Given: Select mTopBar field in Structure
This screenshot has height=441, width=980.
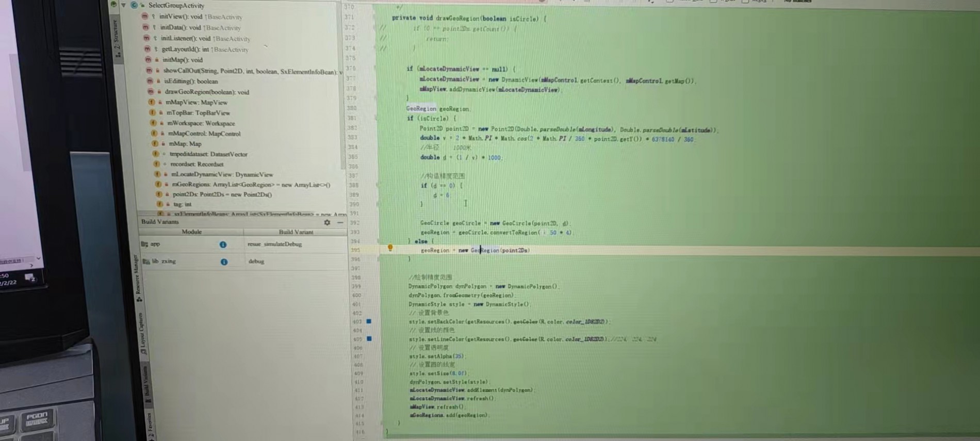Looking at the screenshot, I should tap(198, 112).
